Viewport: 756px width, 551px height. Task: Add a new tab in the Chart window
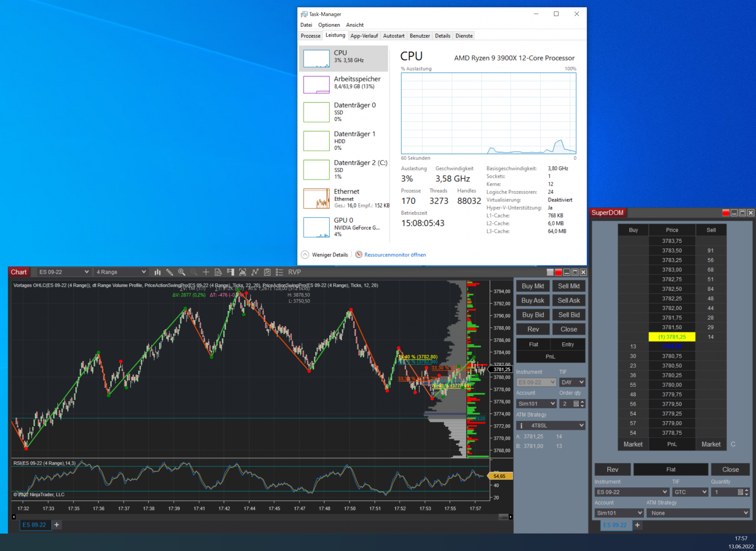point(56,525)
